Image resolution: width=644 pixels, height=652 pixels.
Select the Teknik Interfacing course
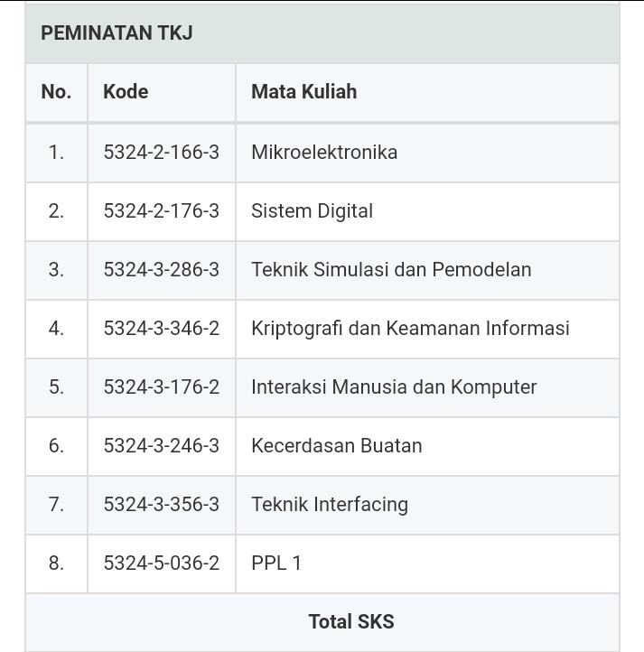click(x=330, y=504)
